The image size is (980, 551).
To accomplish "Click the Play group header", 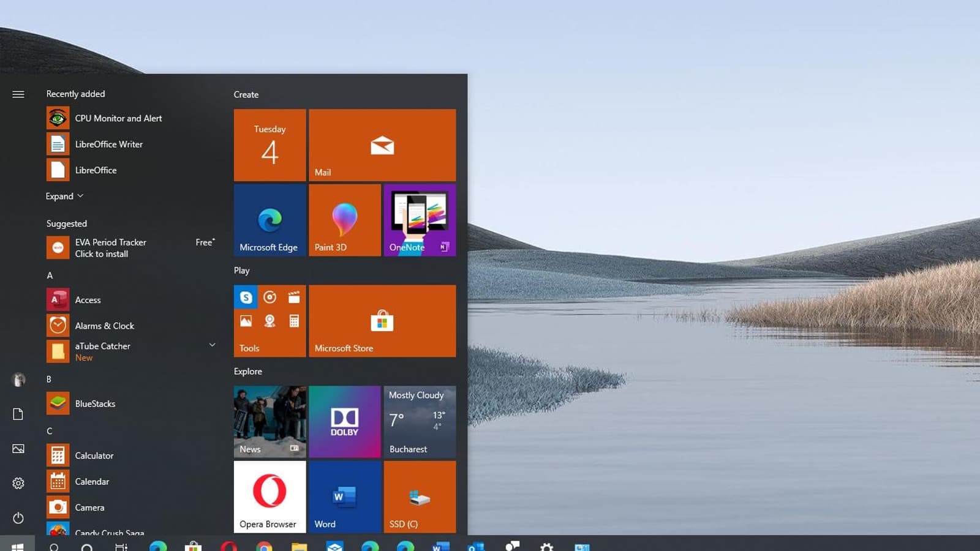I will (241, 270).
